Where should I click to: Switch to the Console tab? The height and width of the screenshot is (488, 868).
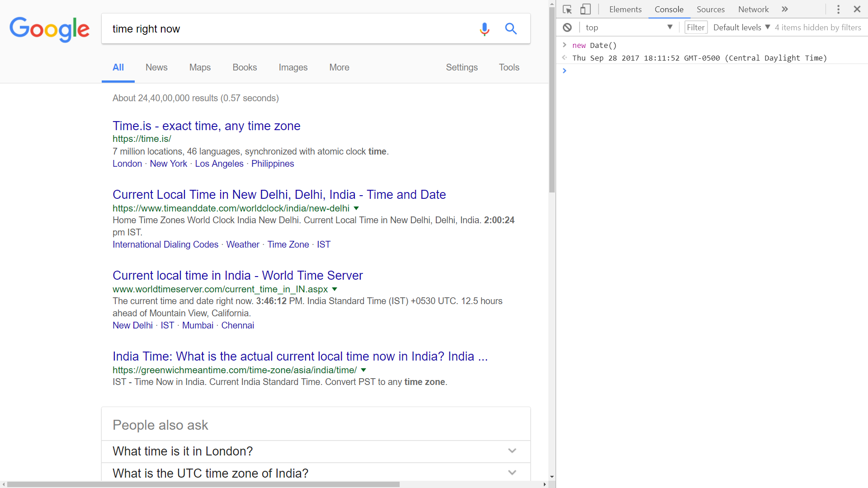pyautogui.click(x=669, y=9)
